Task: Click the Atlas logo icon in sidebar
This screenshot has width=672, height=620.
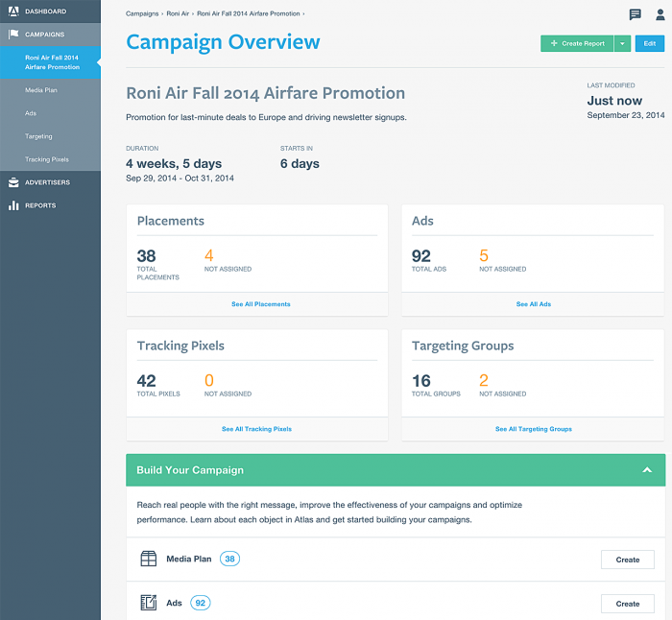Action: [13, 12]
